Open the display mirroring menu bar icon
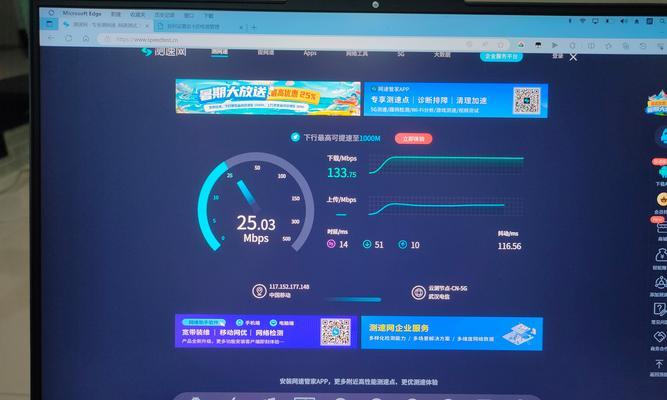This screenshot has width=667, height=400. tap(595, 20)
